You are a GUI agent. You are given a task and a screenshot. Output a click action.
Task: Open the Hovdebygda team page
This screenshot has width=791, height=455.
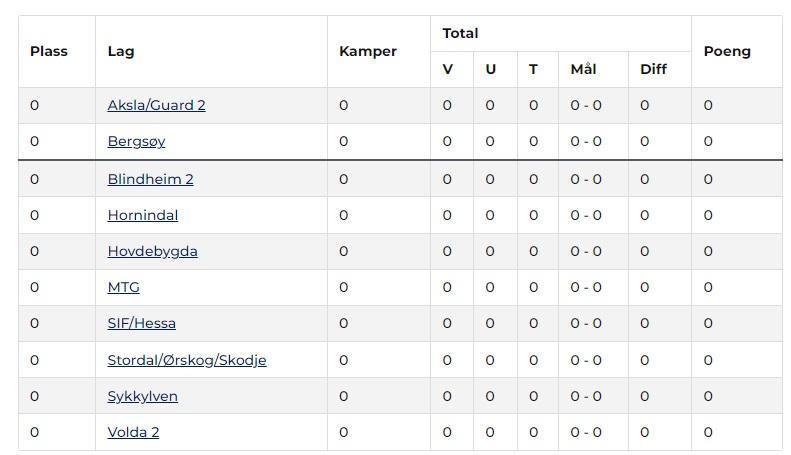152,251
